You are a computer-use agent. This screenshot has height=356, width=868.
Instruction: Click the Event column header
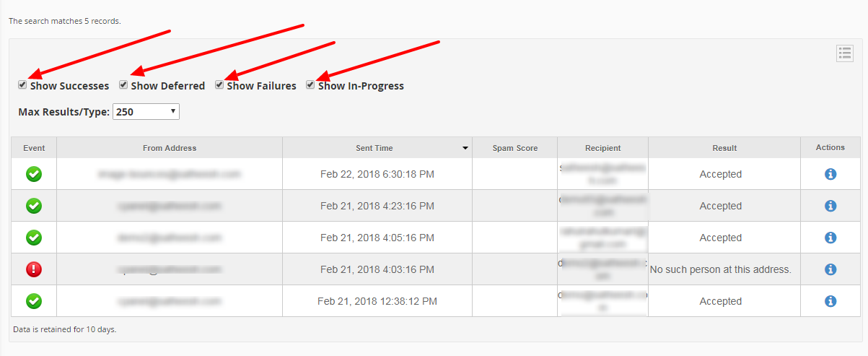tap(34, 148)
